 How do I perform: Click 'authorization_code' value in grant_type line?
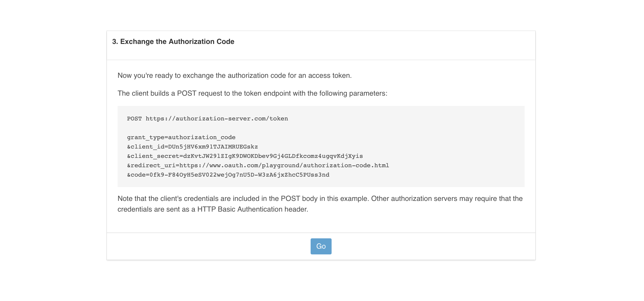[202, 137]
